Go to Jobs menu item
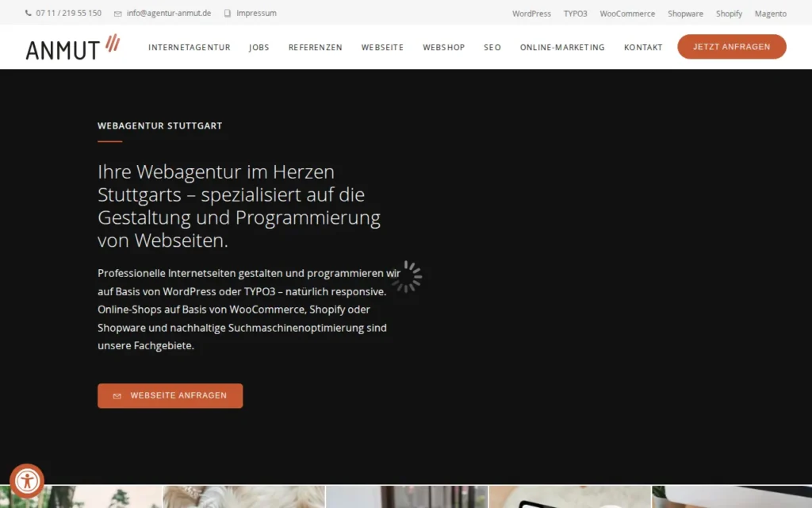Image resolution: width=812 pixels, height=508 pixels. [x=259, y=47]
